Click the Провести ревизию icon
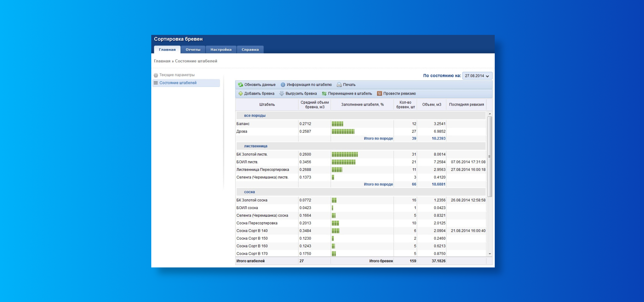The image size is (644, 302). coord(379,94)
